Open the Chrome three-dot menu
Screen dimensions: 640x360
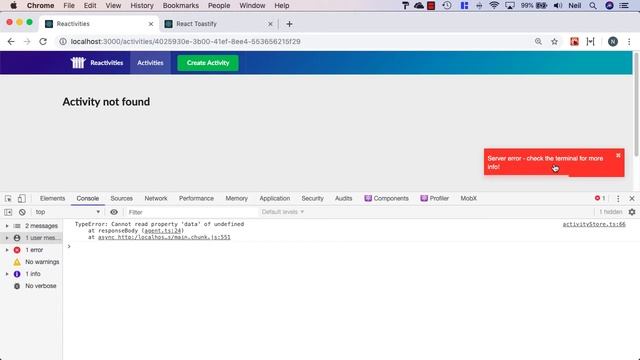click(629, 42)
